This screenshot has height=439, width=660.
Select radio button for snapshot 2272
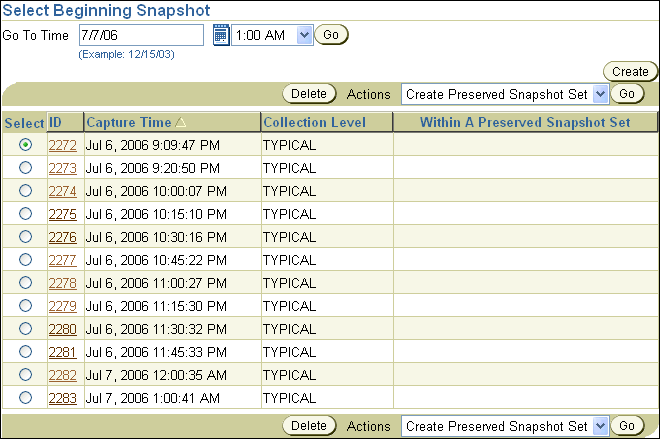tap(25, 145)
